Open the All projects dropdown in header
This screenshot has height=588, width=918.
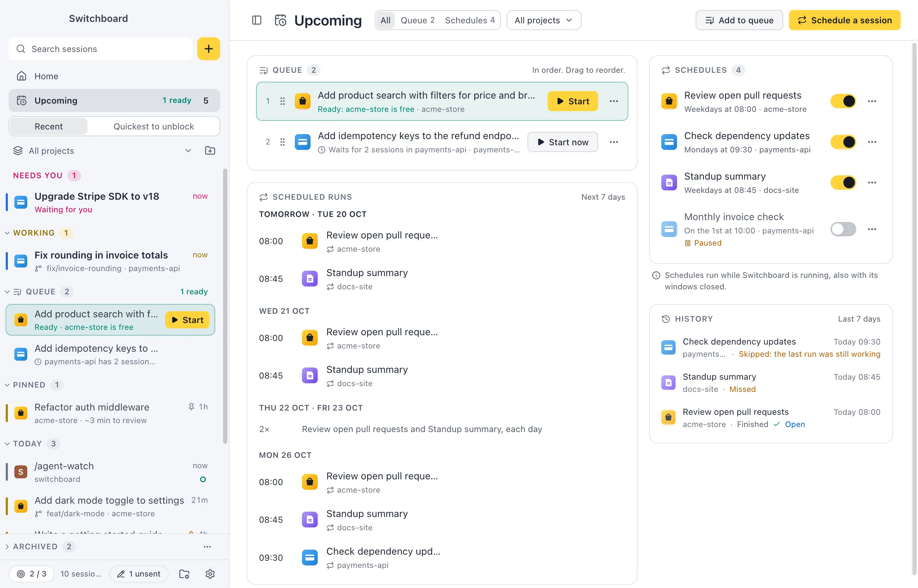click(x=544, y=20)
